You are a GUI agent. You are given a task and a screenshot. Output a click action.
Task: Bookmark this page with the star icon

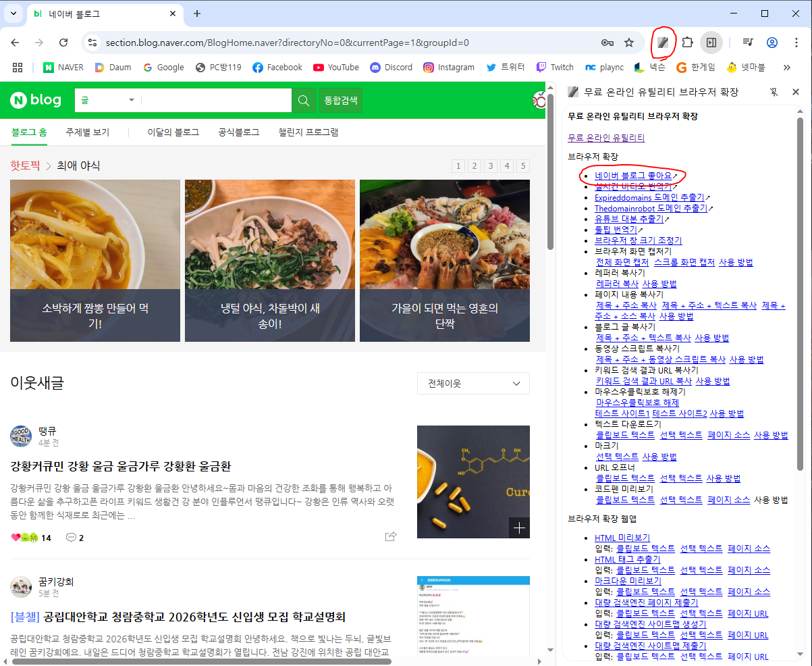629,43
